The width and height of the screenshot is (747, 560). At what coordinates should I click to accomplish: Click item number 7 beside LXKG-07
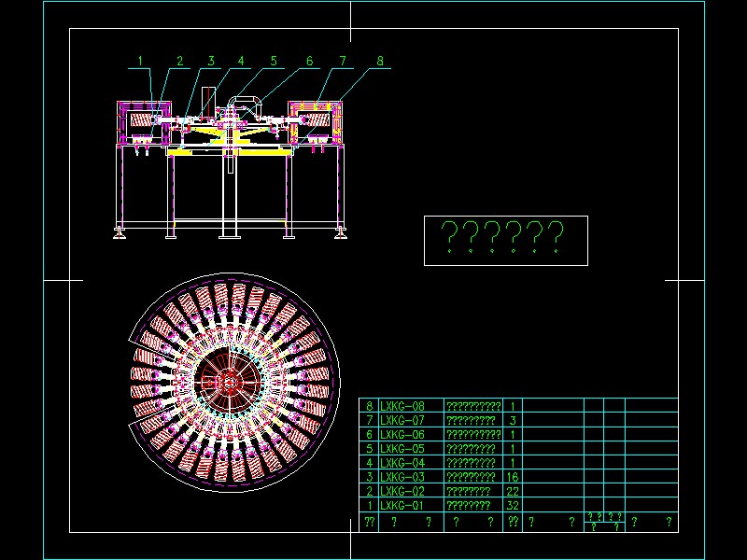click(369, 421)
